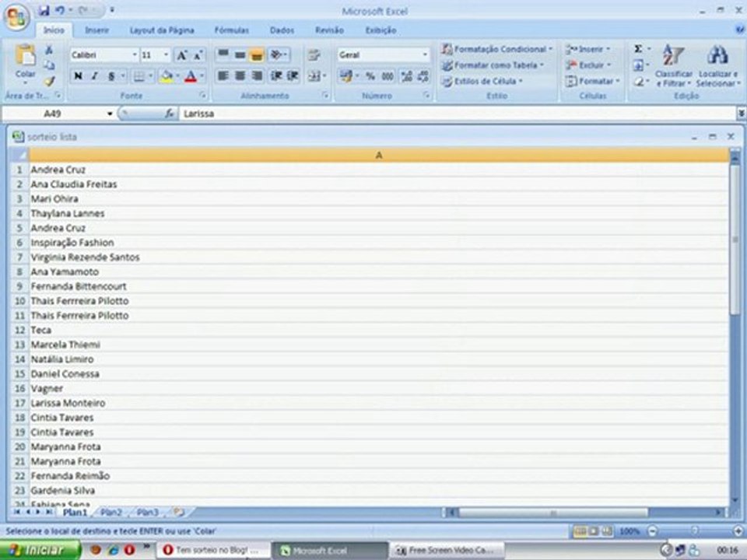Click the zoom slider in status bar
Viewport: 747px width, 560px height.
695,531
